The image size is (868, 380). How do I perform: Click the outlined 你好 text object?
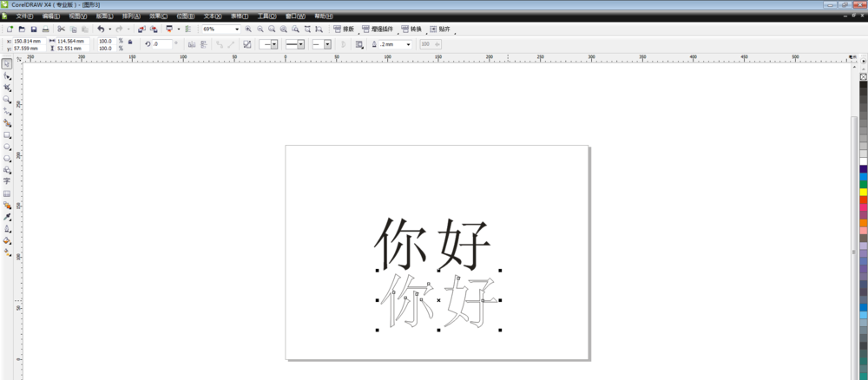[438, 301]
